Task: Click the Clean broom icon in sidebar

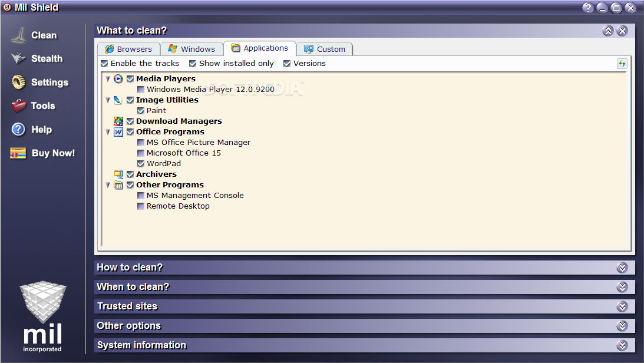Action: click(x=18, y=35)
